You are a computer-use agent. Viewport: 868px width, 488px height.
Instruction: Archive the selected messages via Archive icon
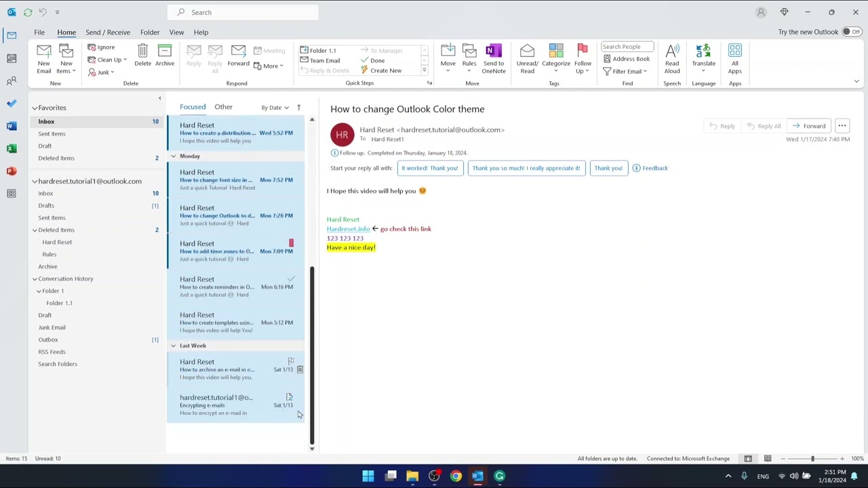pyautogui.click(x=165, y=52)
